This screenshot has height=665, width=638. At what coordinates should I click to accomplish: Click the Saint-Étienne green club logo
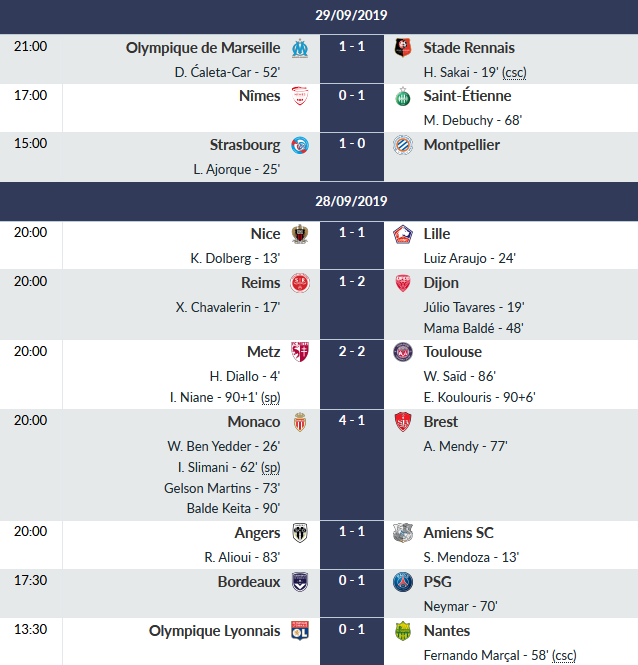pyautogui.click(x=403, y=96)
